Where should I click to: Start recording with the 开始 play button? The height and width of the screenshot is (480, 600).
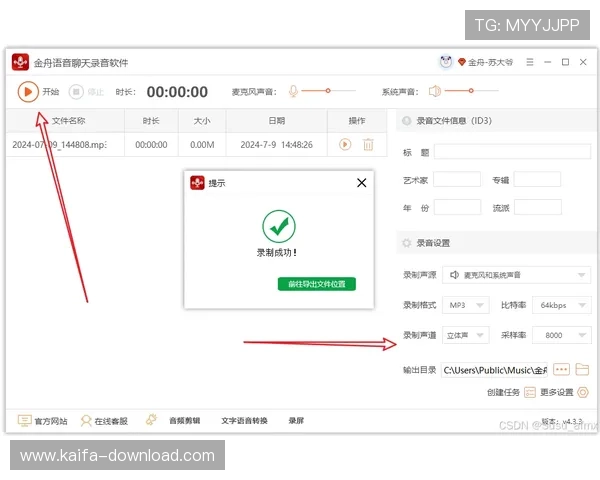point(28,92)
